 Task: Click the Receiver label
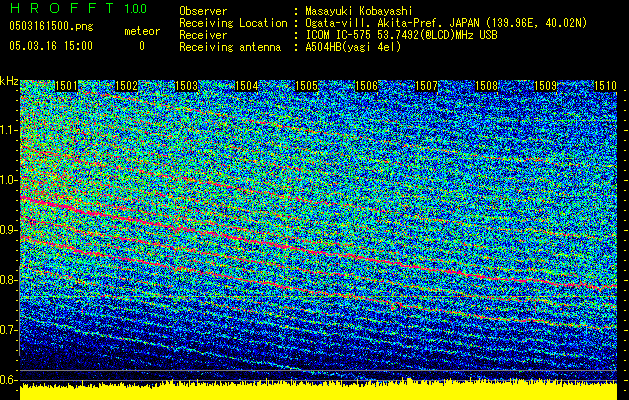pyautogui.click(x=203, y=35)
